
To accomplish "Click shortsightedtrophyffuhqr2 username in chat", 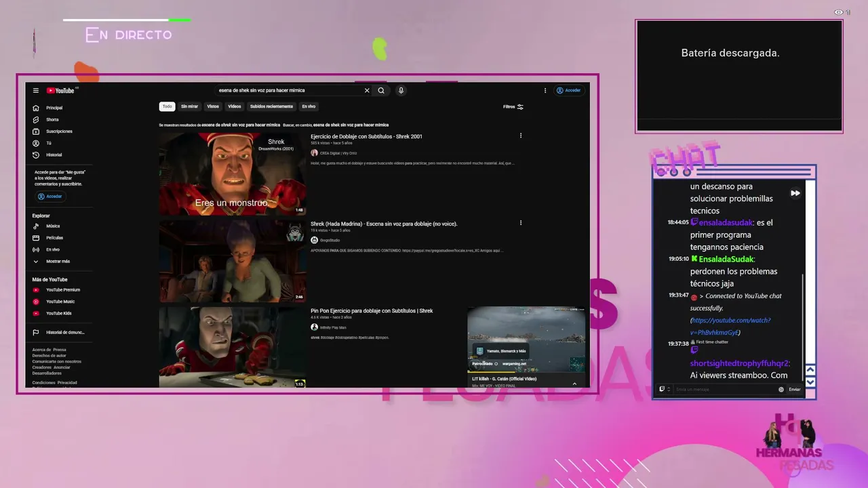I will (x=739, y=363).
